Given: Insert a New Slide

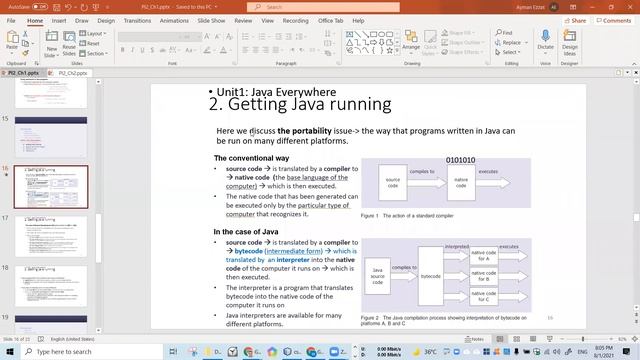Looking at the screenshot, I should [x=51, y=43].
